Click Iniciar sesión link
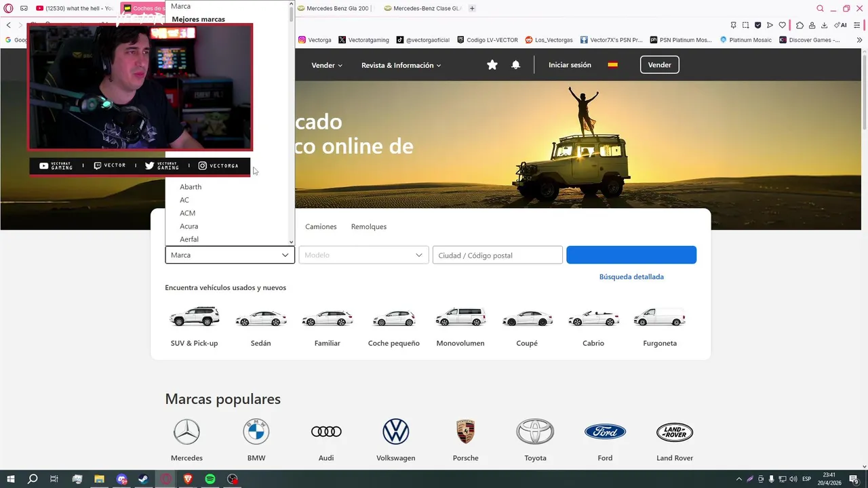The height and width of the screenshot is (488, 868). 570,65
